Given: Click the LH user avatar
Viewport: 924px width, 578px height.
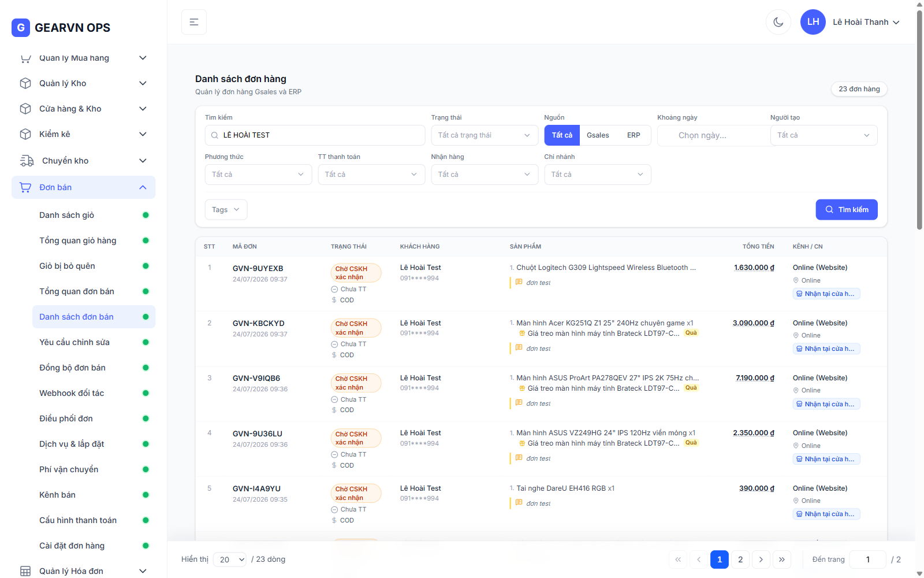Looking at the screenshot, I should pos(813,22).
